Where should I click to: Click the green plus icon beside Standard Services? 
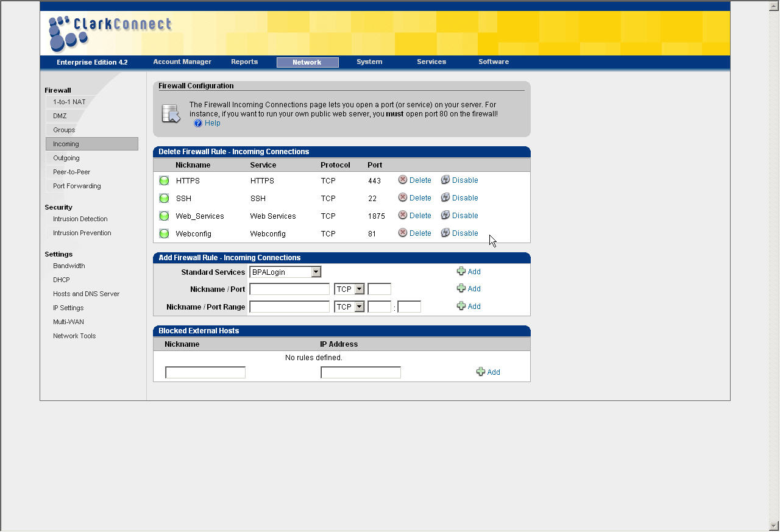click(x=461, y=271)
